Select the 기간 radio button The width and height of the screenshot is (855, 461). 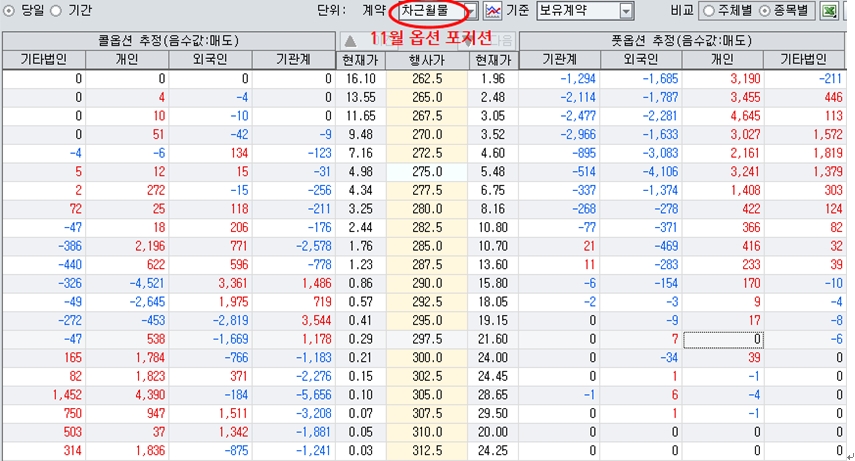56,10
